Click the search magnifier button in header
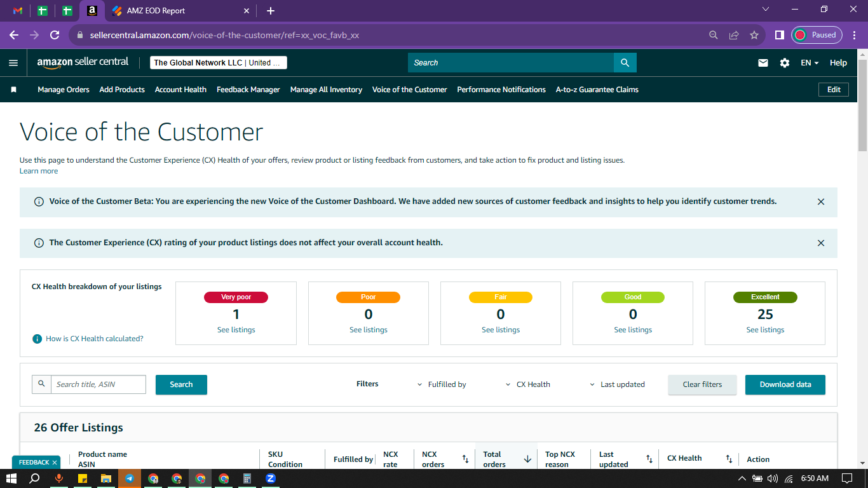The image size is (868, 488). click(625, 63)
